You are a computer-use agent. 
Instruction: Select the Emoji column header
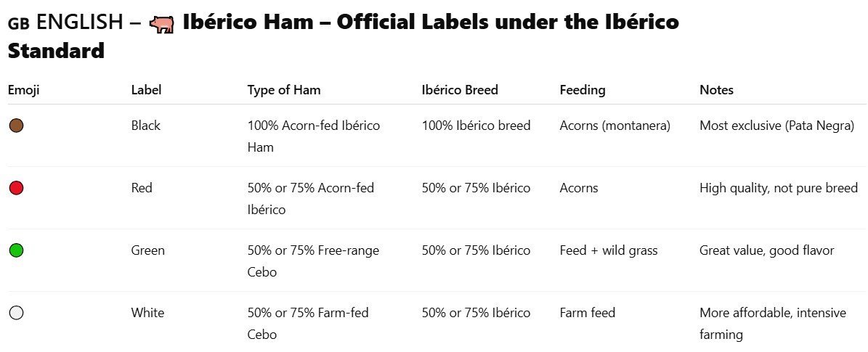[x=24, y=90]
